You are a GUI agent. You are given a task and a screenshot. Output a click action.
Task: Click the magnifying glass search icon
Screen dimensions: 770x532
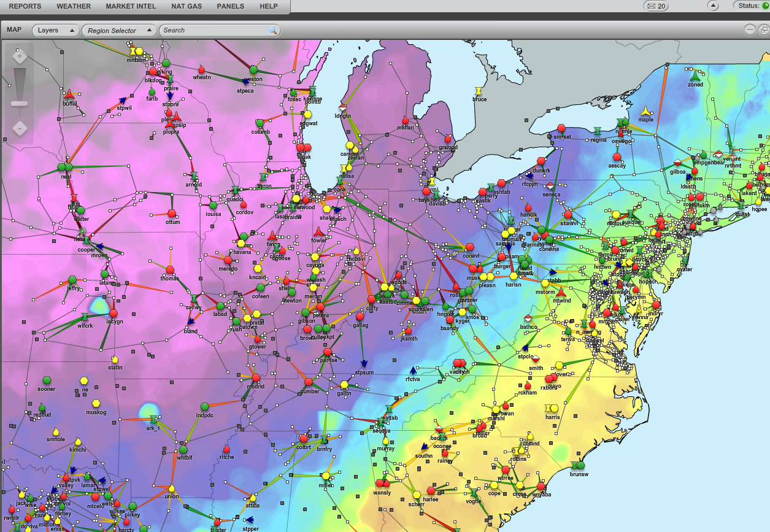point(272,30)
